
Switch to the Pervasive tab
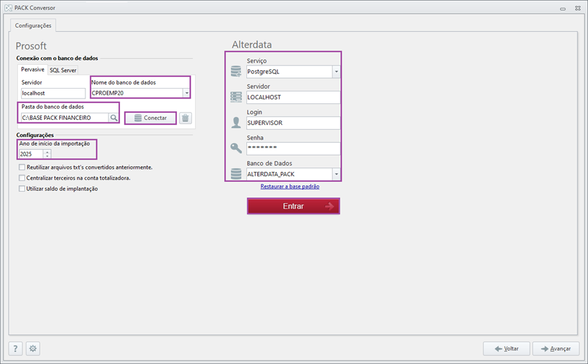(32, 69)
